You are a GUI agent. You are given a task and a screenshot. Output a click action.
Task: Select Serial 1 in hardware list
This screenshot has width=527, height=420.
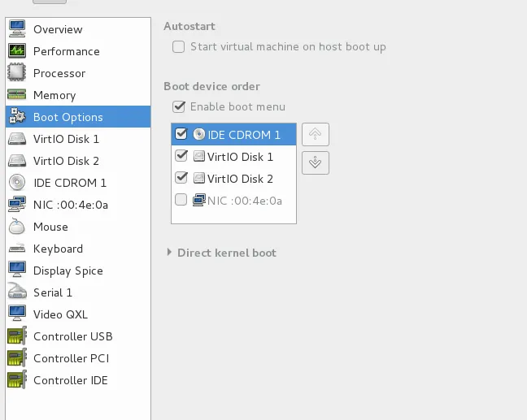click(x=53, y=292)
